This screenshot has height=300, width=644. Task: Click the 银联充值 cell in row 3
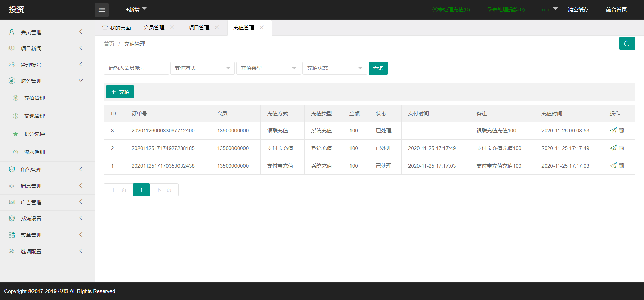pyautogui.click(x=278, y=131)
